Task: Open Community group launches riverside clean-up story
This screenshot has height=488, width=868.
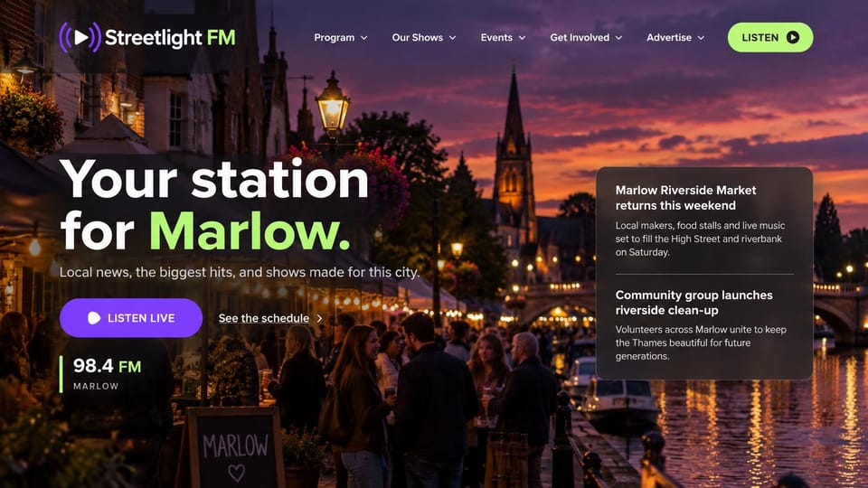Action: 693,303
